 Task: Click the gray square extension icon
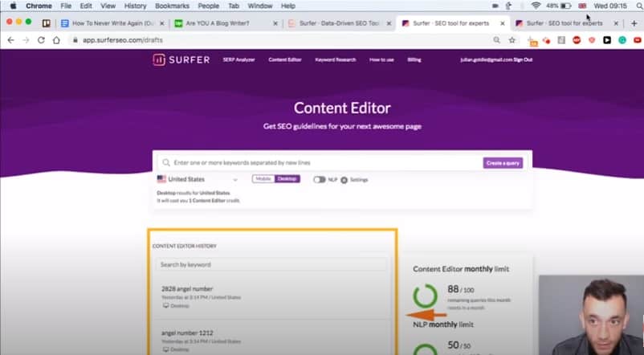point(561,40)
